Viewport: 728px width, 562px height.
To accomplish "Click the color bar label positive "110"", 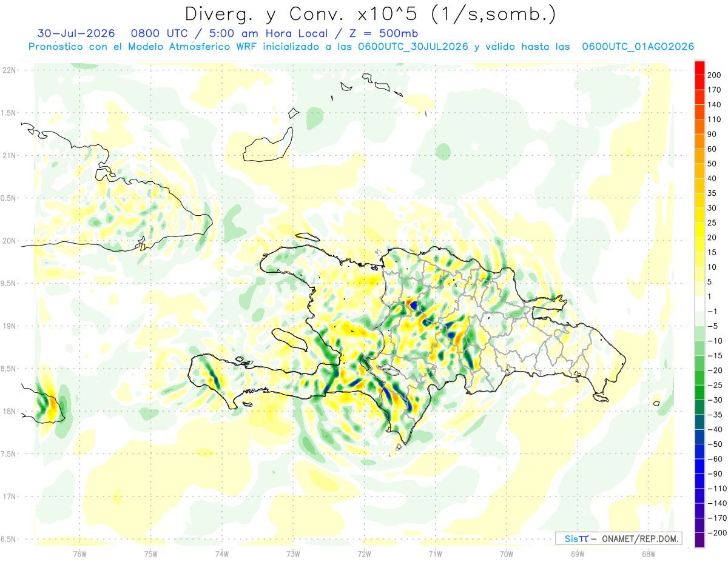I will click(715, 119).
